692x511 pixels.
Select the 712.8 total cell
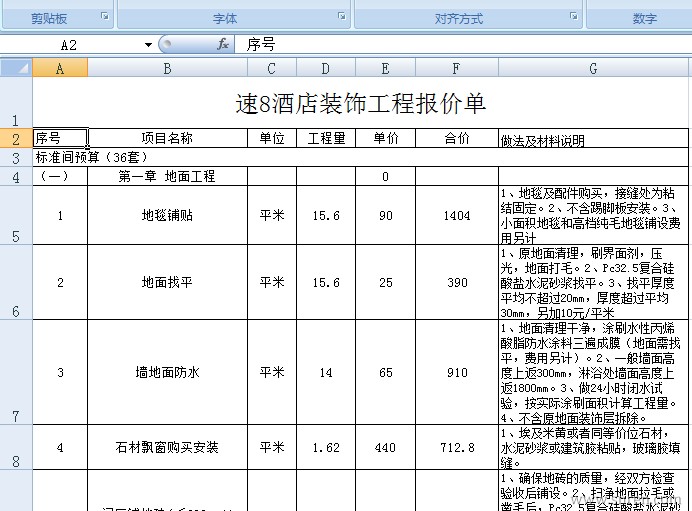pyautogui.click(x=457, y=447)
